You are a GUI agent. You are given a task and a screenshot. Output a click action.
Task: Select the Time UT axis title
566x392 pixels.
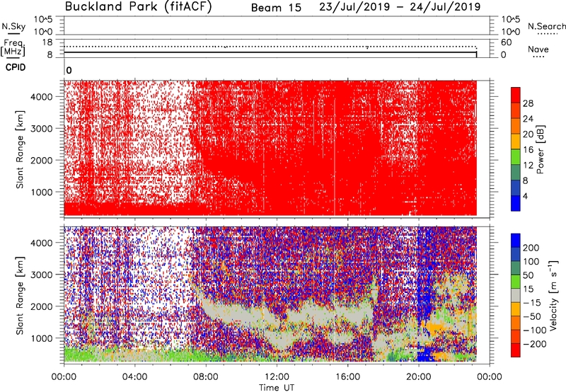point(277,388)
